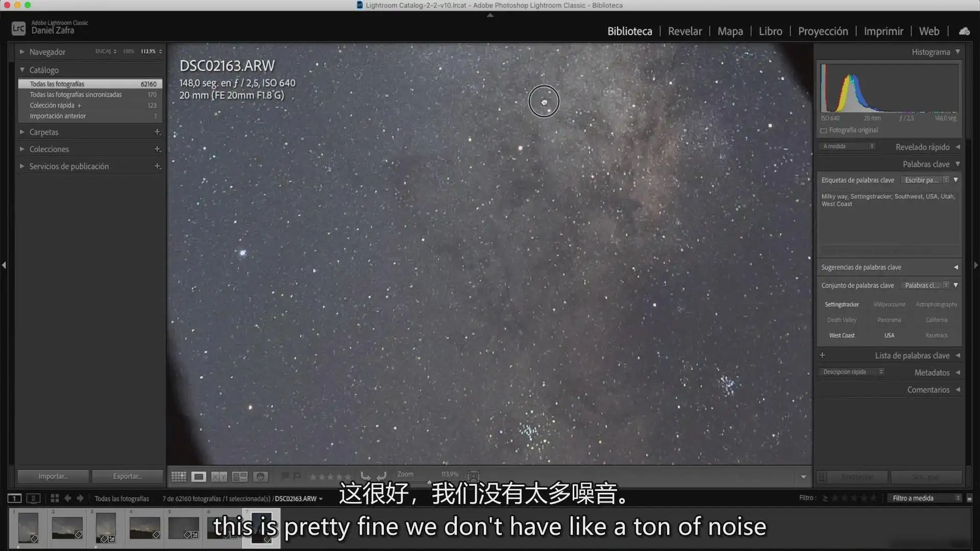
Task: Open the Imprimir module
Action: (x=884, y=31)
